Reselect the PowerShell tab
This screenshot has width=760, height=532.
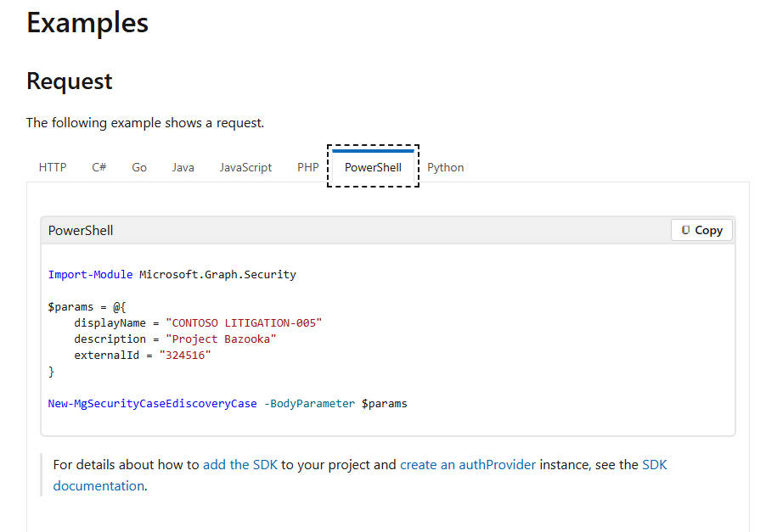click(x=373, y=167)
